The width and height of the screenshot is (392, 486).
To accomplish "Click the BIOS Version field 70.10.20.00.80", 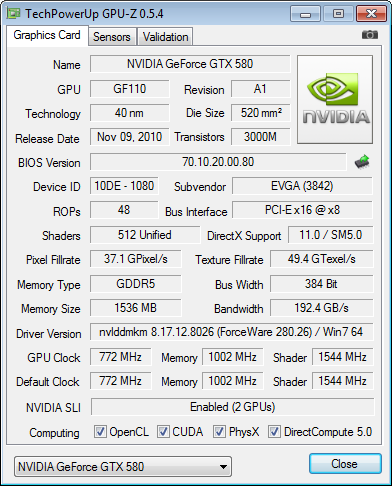I will pyautogui.click(x=218, y=162).
